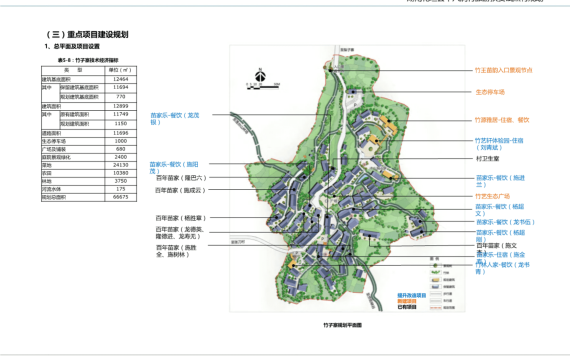Click the map caption 竹子寨规划平面图

point(342,325)
